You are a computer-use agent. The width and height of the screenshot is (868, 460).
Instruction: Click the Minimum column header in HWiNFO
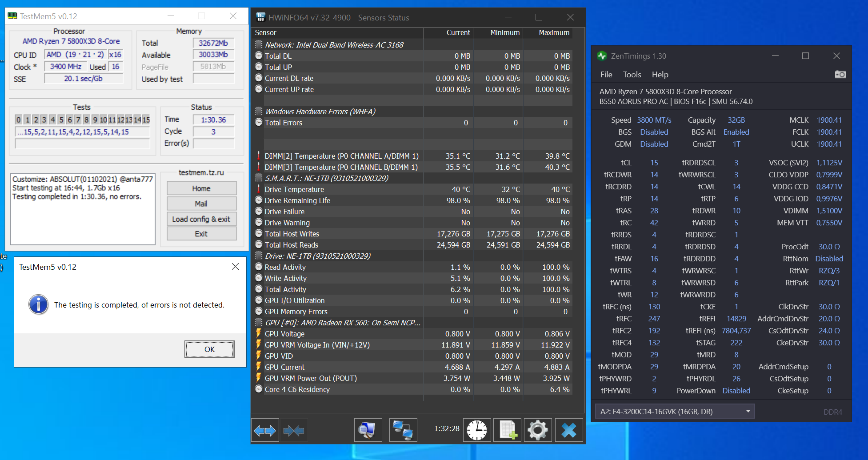(x=498, y=33)
